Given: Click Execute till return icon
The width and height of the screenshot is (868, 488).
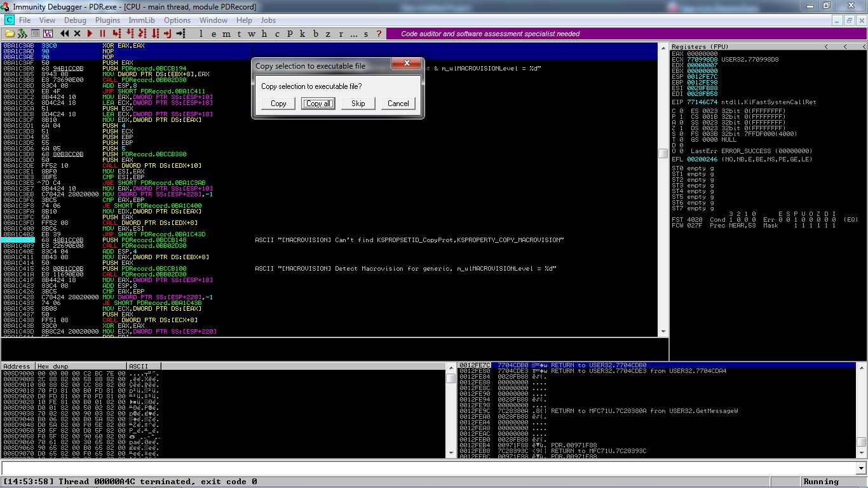Looking at the screenshot, I should tap(168, 33).
